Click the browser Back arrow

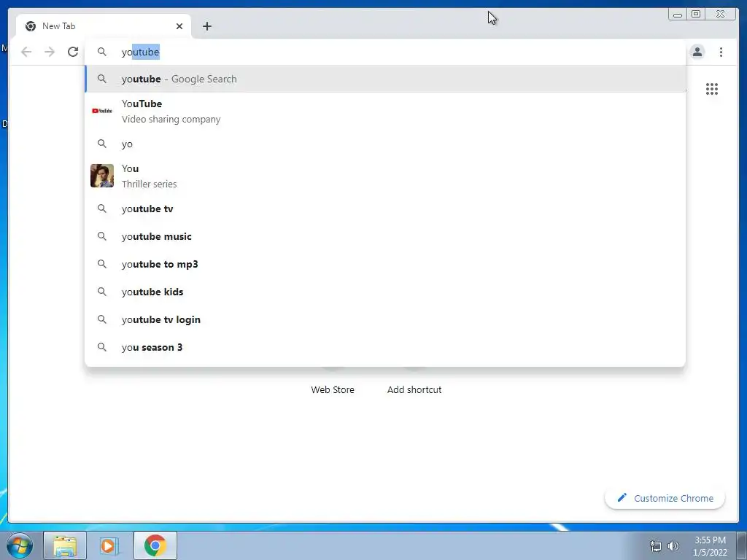[x=26, y=52]
